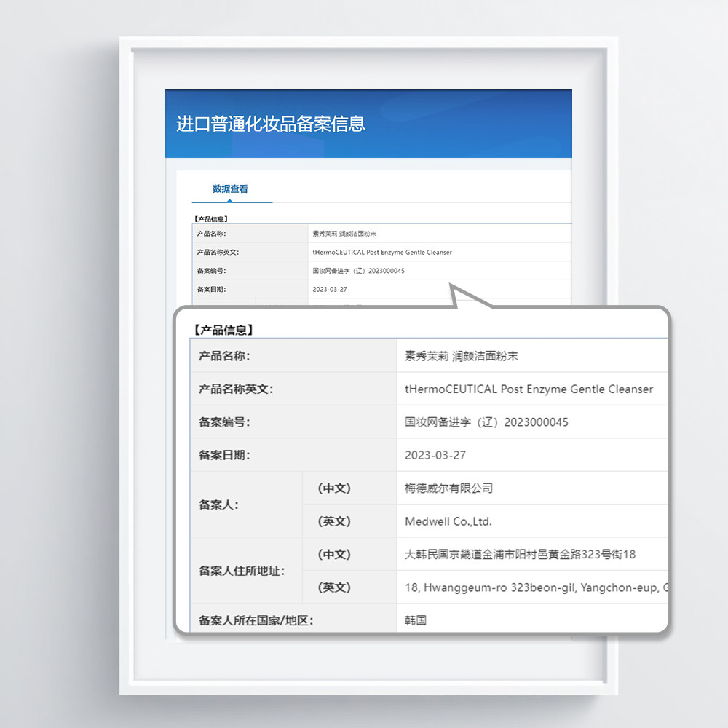Select 备案日期: label in the small background table
The height and width of the screenshot is (728, 728).
coord(211,289)
